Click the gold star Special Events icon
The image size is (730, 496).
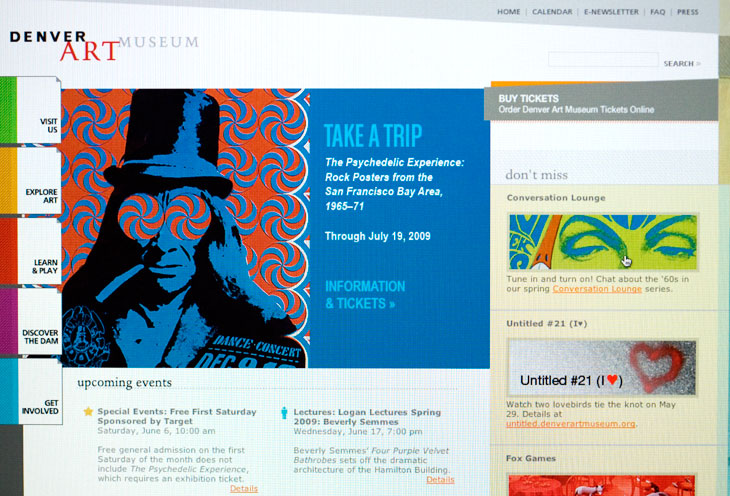(x=88, y=411)
